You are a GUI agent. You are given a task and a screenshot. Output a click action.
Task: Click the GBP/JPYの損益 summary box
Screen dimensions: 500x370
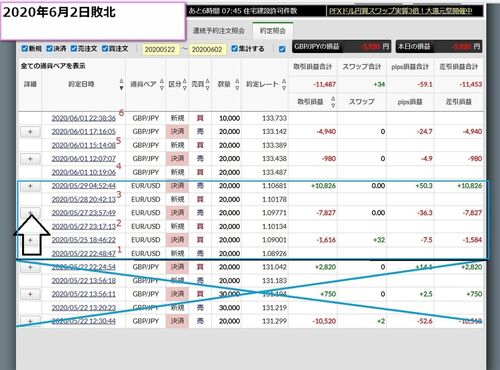pos(342,46)
